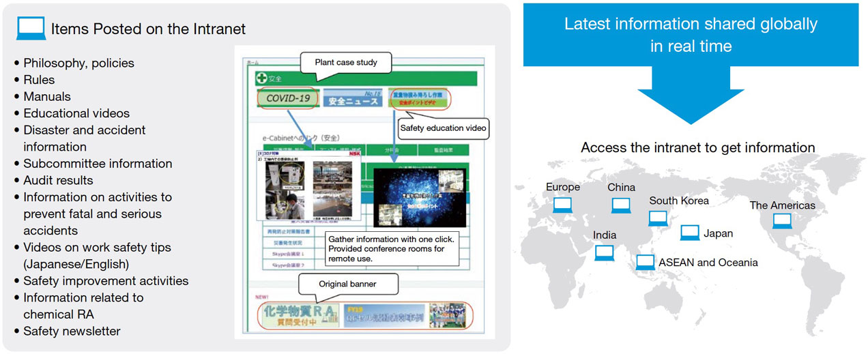Select the India laptop icon

pos(605,252)
